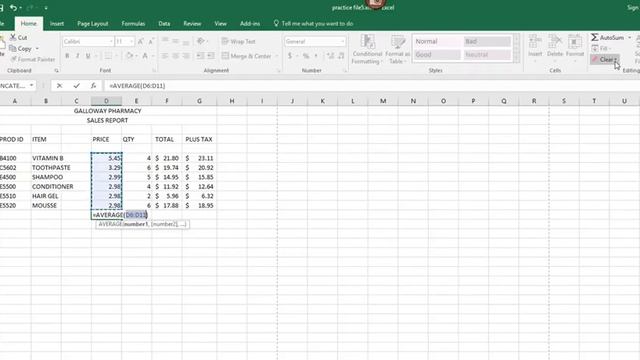Open Conditional Formatting menu

367,49
